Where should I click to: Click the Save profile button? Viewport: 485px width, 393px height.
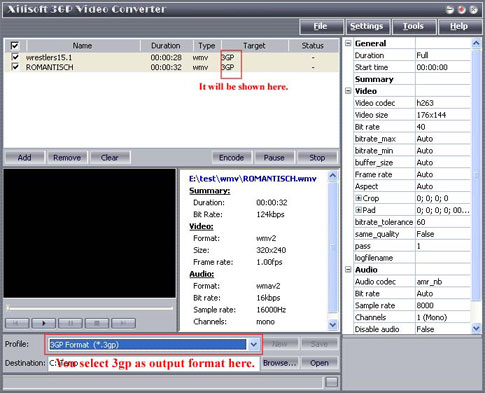coord(319,344)
